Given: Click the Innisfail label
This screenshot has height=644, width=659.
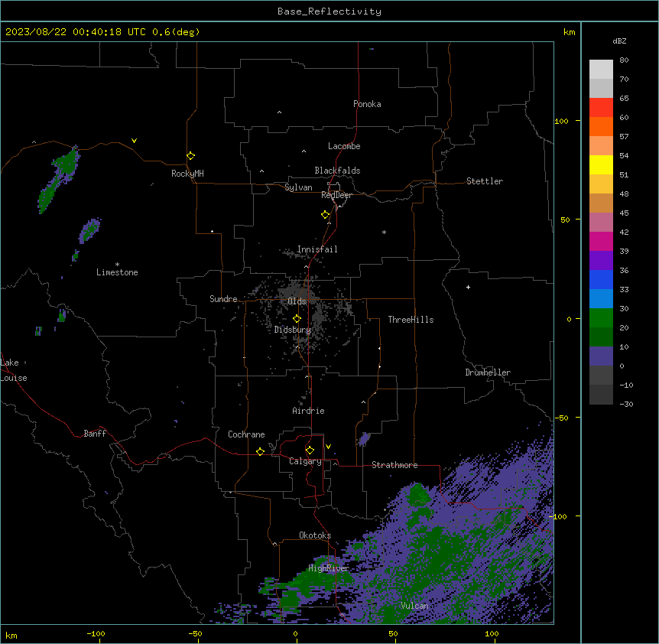Looking at the screenshot, I should tap(317, 249).
